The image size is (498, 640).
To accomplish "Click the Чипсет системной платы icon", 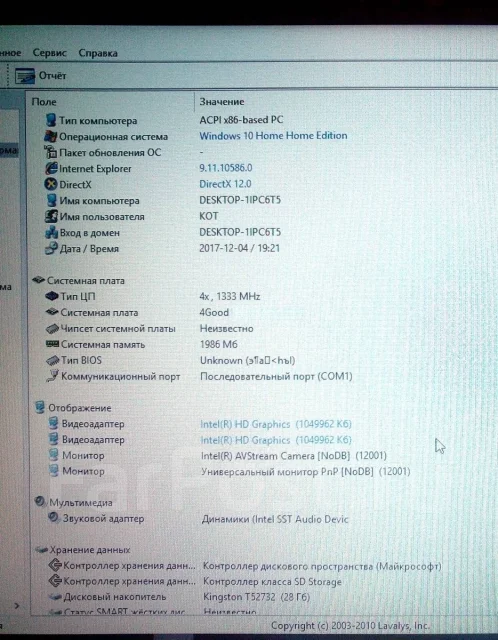I will pos(52,328).
